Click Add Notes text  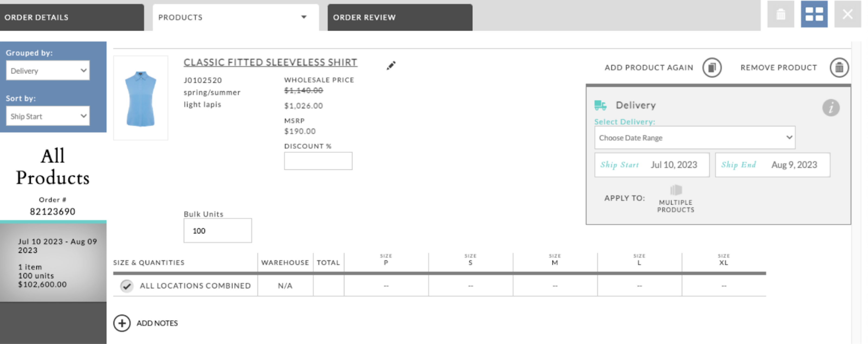click(x=157, y=323)
